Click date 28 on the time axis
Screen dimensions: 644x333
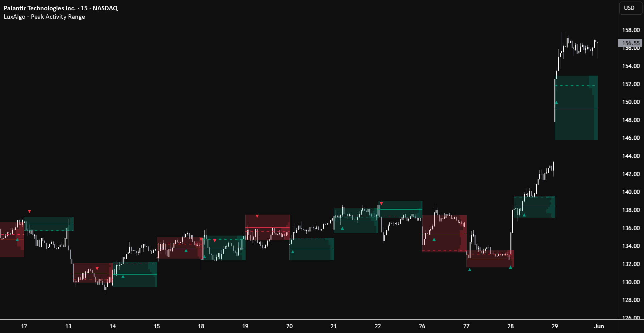[x=510, y=326]
